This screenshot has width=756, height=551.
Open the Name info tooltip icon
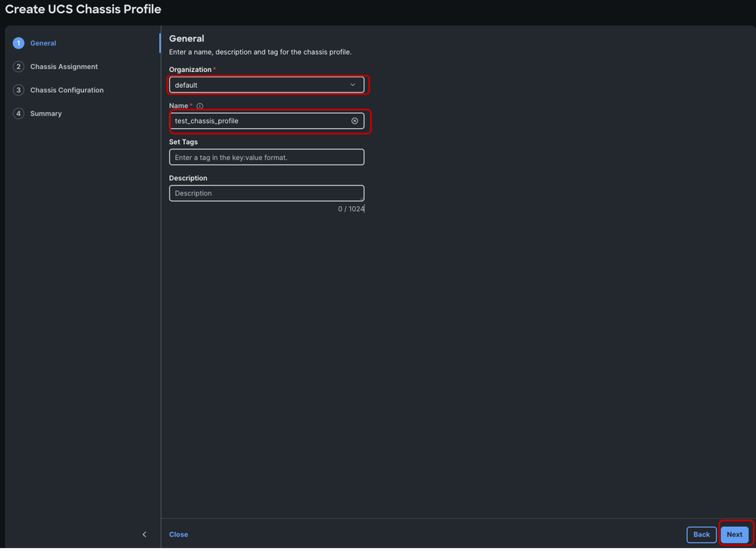click(x=200, y=106)
